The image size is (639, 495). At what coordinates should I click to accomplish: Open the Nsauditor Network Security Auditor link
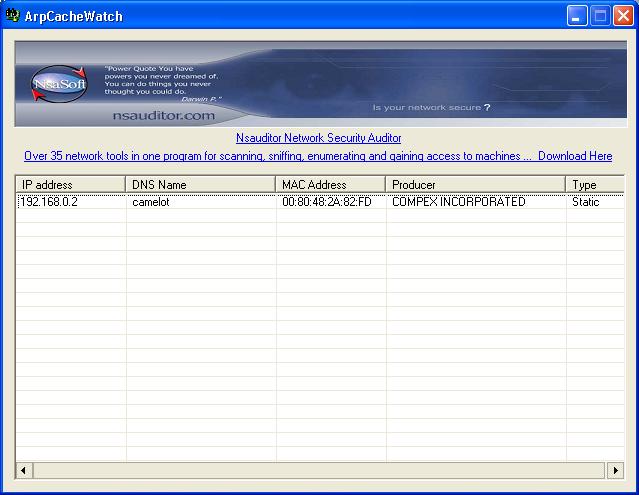[x=318, y=138]
